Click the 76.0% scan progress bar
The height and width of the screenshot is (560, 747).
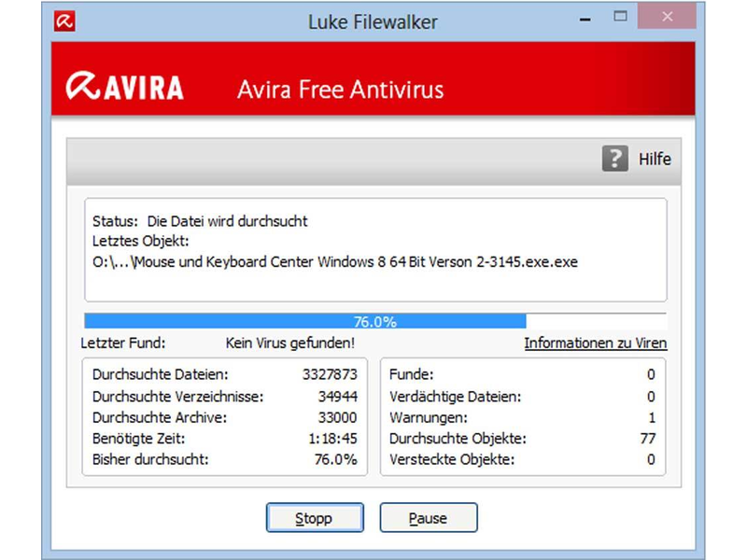(375, 321)
